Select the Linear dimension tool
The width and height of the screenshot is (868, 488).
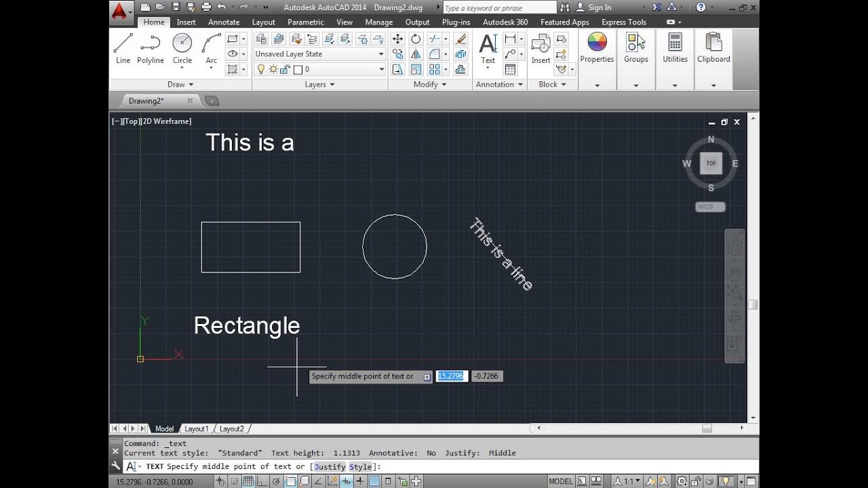[510, 39]
